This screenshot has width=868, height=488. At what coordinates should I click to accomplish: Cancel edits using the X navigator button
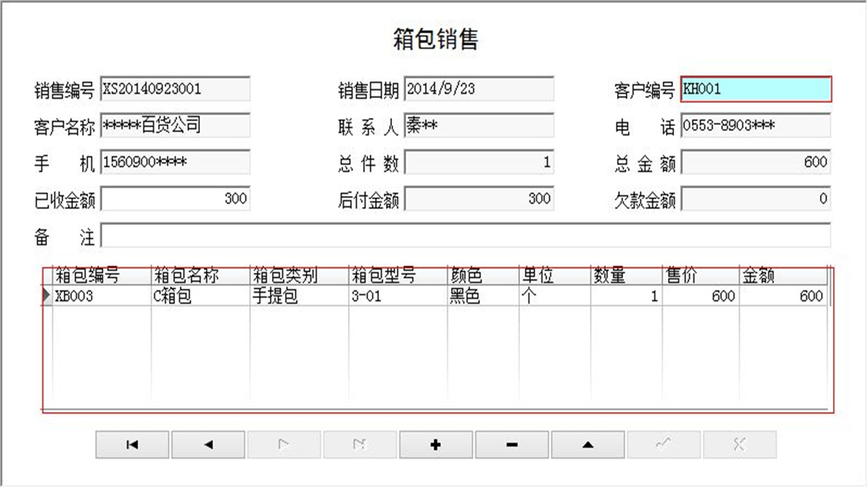click(x=739, y=445)
